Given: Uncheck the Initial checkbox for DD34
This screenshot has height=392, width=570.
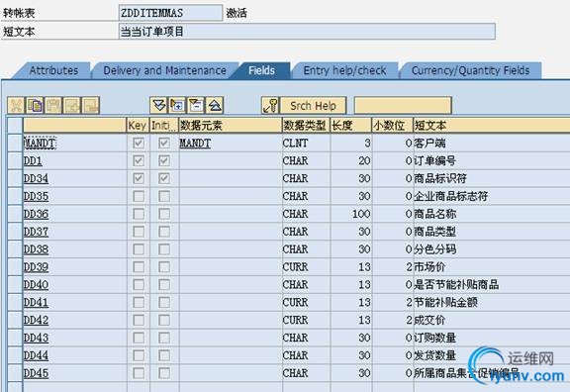Looking at the screenshot, I should click(x=164, y=178).
